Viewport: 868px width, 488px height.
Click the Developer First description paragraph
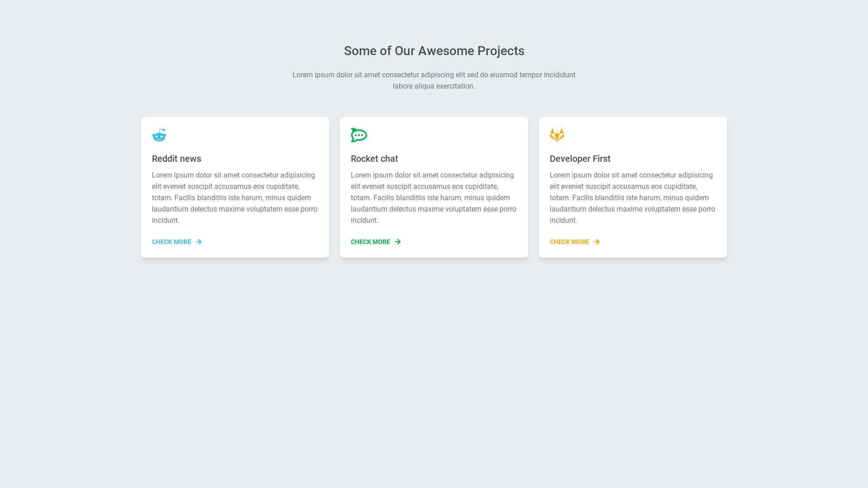[x=632, y=197]
